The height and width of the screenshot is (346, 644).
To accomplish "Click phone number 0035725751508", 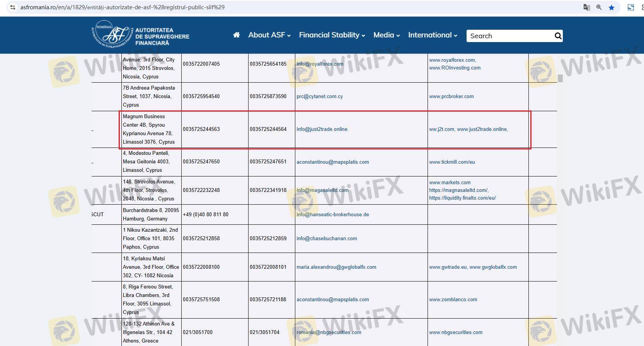I will pyautogui.click(x=201, y=300).
